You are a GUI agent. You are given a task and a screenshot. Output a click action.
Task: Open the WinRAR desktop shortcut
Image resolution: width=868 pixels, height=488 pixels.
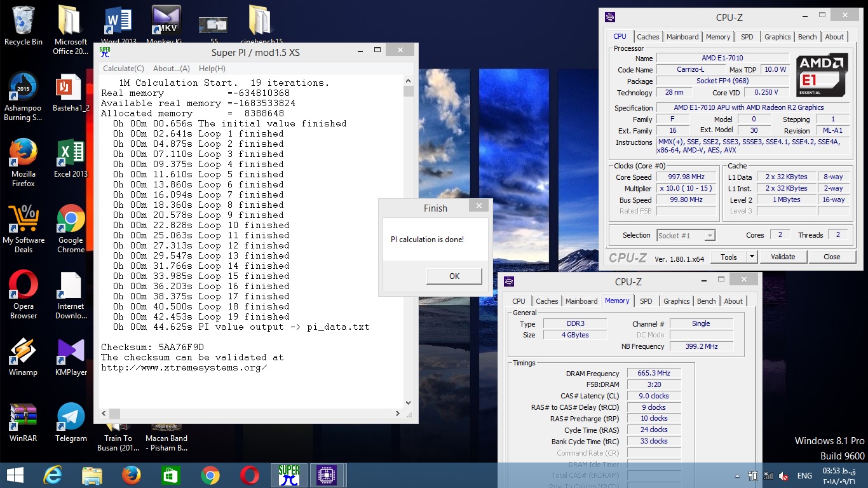24,423
